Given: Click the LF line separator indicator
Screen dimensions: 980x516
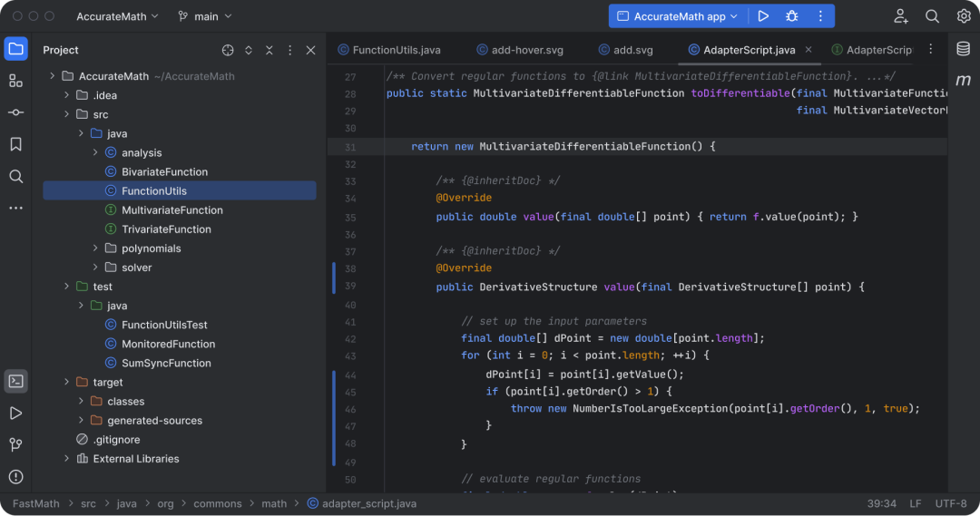Looking at the screenshot, I should [x=916, y=503].
